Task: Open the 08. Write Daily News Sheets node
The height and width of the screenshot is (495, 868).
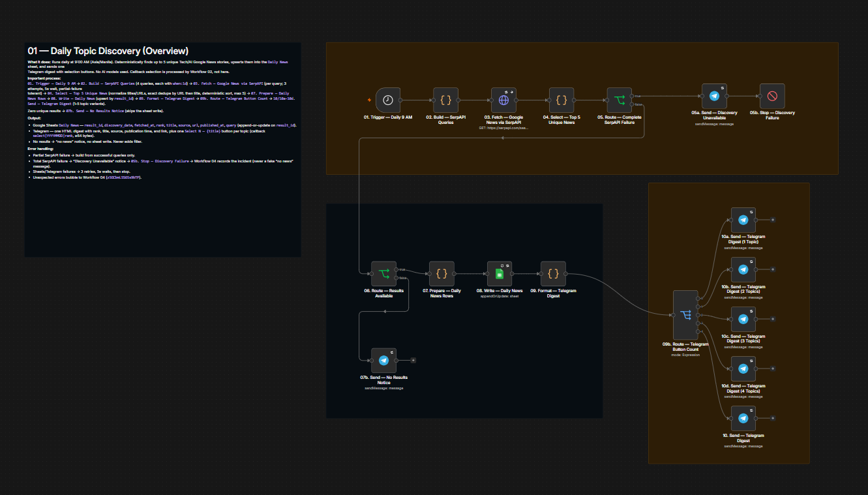Action: click(500, 274)
